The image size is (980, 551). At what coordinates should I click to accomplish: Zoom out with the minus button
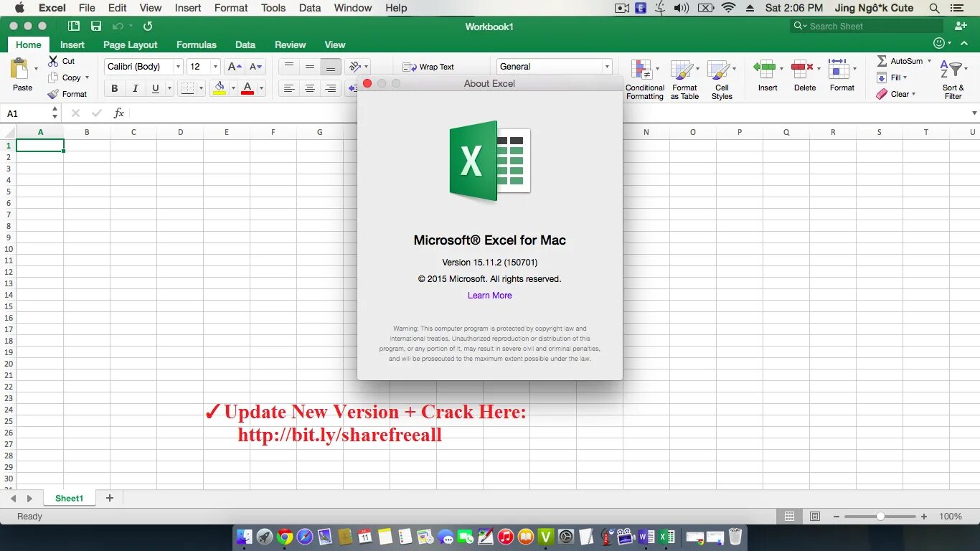click(837, 517)
